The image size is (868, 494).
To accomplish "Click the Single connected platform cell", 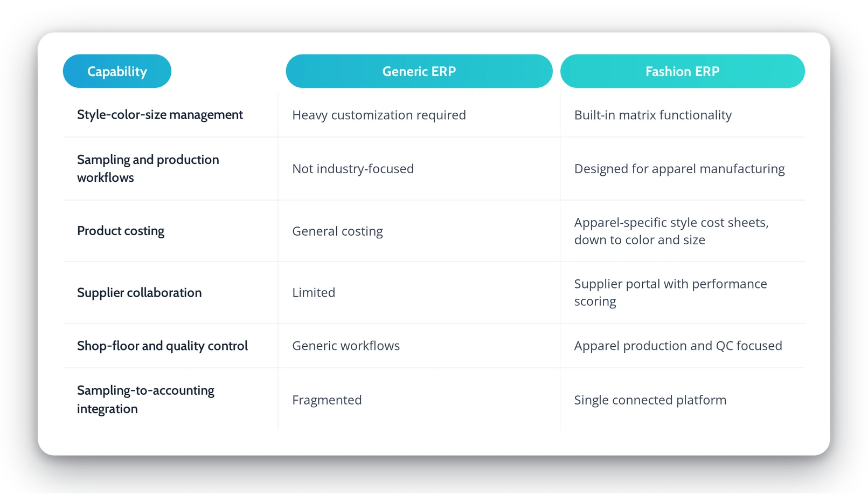I will (x=650, y=400).
